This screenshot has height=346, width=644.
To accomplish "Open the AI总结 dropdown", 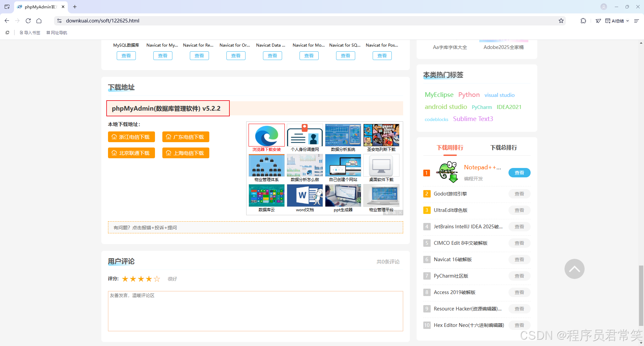I will pos(617,21).
